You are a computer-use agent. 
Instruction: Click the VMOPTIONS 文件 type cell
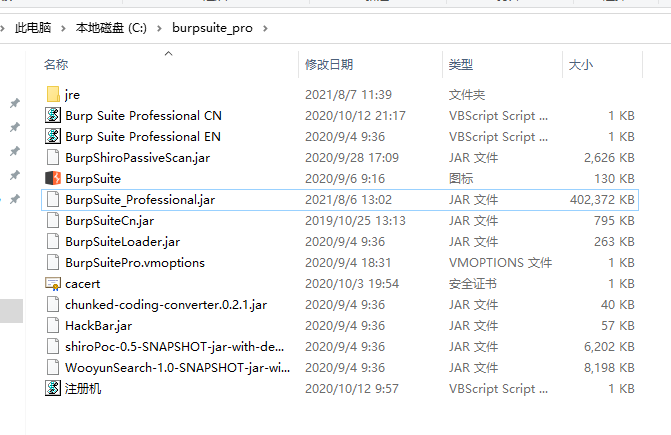pos(500,263)
